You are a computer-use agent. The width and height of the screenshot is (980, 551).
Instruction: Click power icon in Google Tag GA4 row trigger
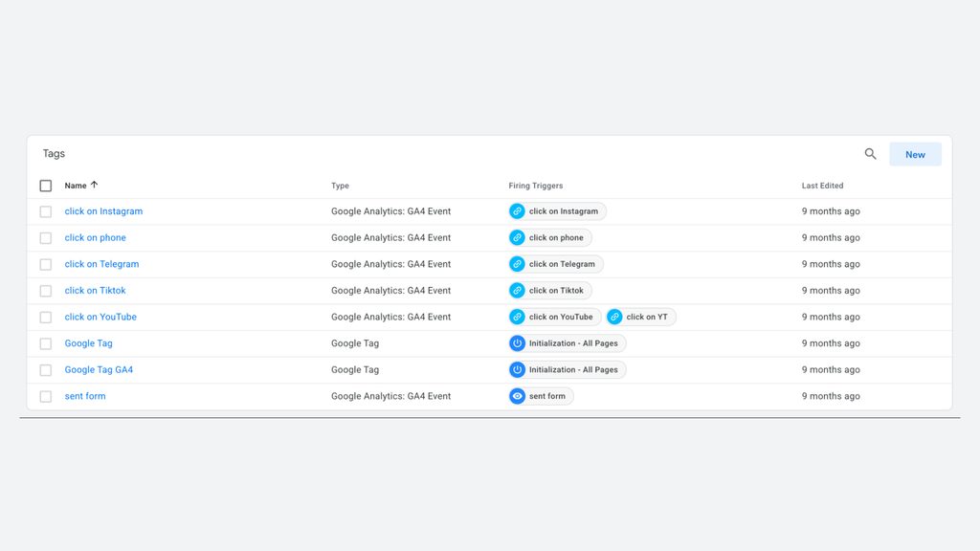click(x=517, y=370)
